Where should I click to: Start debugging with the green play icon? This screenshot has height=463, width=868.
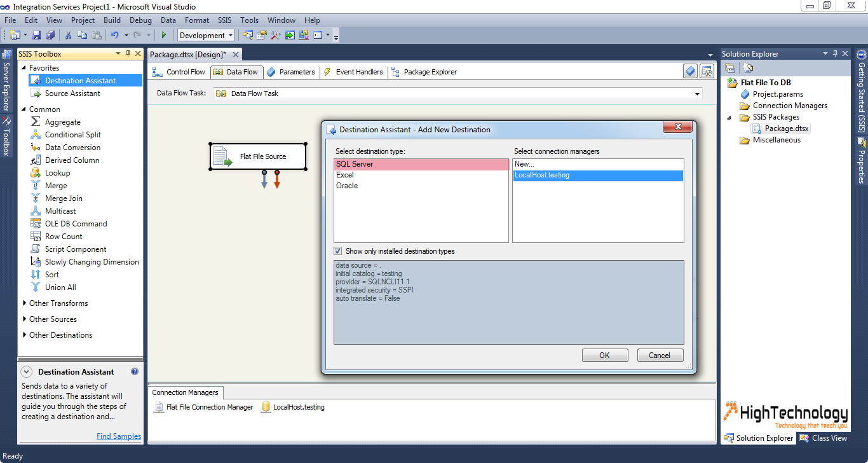pyautogui.click(x=164, y=35)
